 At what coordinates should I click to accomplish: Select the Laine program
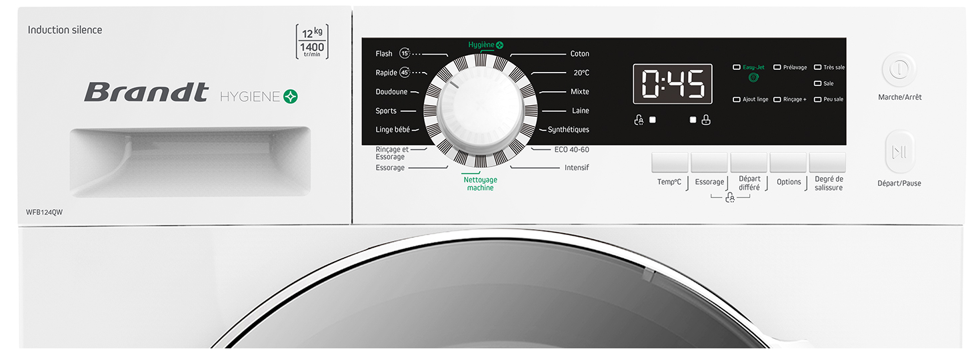pos(581,111)
